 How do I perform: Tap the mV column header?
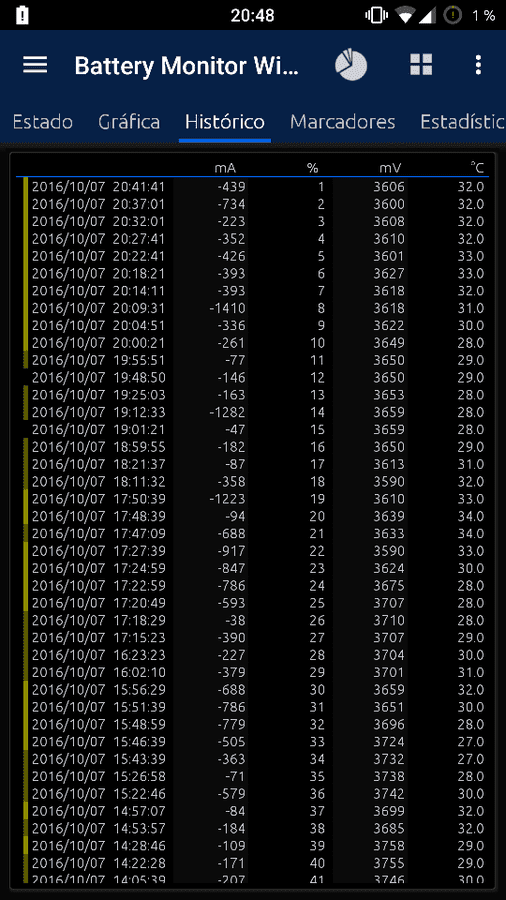tap(390, 168)
